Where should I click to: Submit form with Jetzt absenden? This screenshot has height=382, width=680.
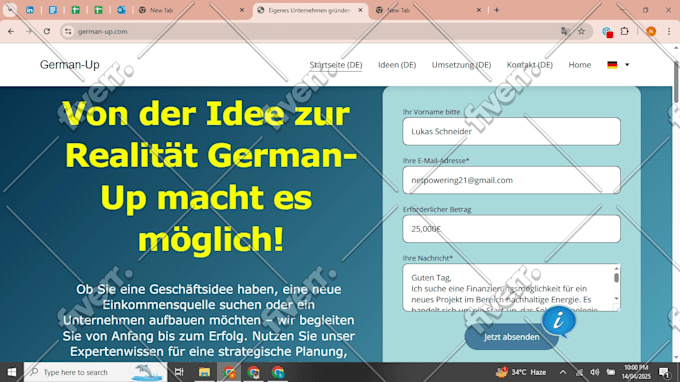pos(511,337)
